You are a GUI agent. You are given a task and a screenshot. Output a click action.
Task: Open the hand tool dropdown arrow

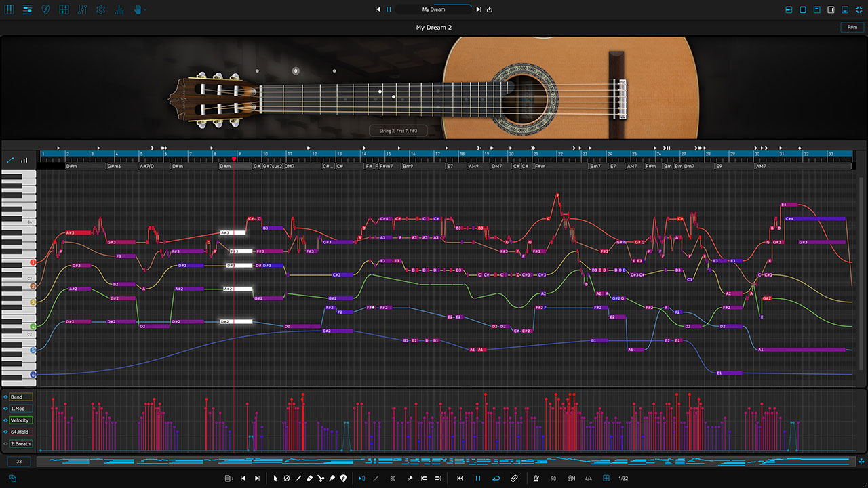145,9
